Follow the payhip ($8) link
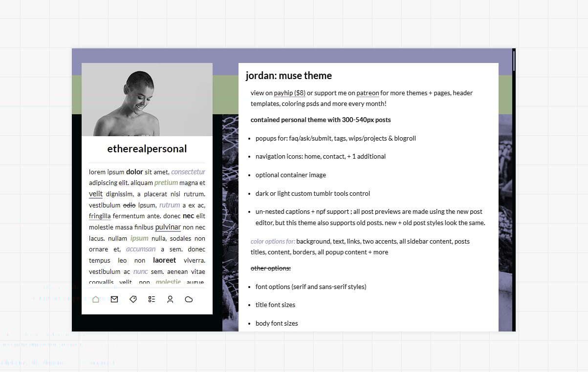Image resolution: width=588 pixels, height=372 pixels. (x=289, y=93)
